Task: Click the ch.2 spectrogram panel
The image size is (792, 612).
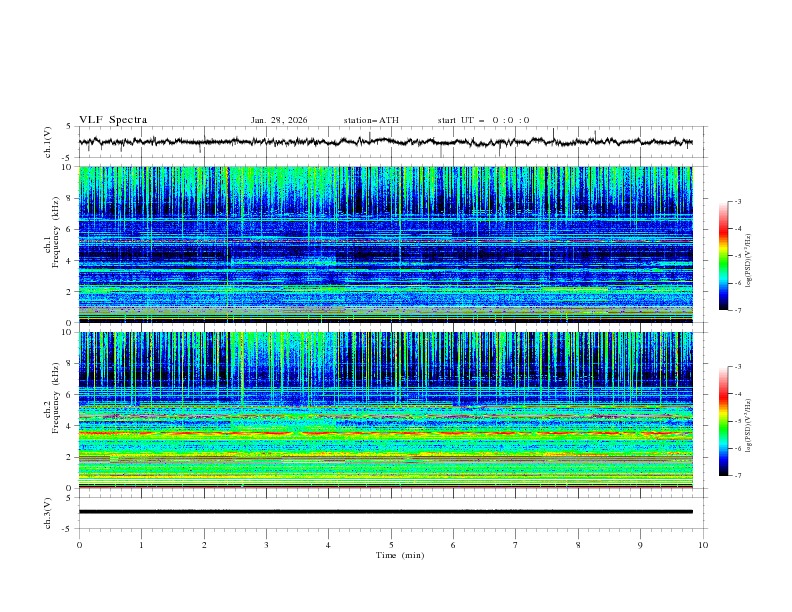Action: point(390,410)
